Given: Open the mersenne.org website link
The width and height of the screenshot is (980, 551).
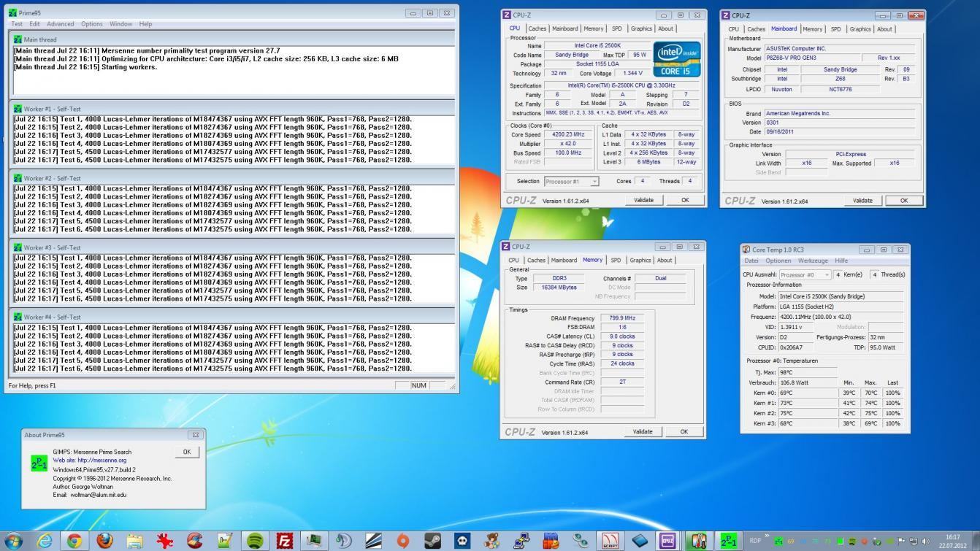Looking at the screenshot, I should (x=102, y=461).
